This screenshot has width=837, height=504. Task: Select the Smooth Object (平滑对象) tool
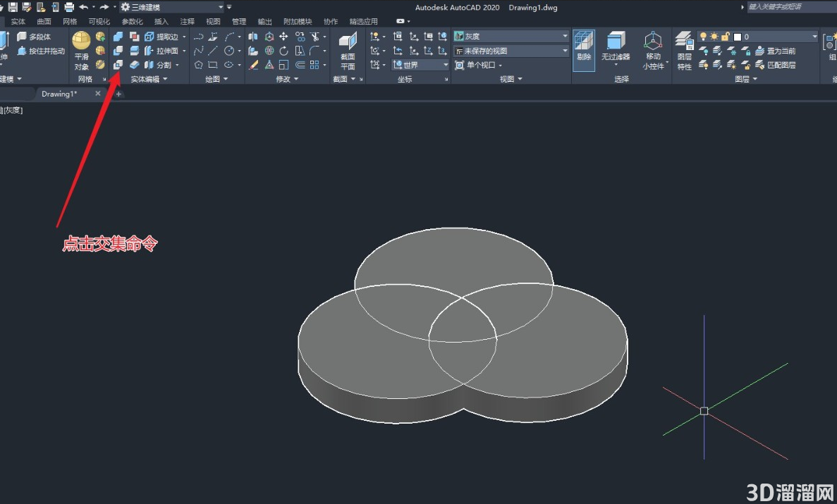point(81,51)
